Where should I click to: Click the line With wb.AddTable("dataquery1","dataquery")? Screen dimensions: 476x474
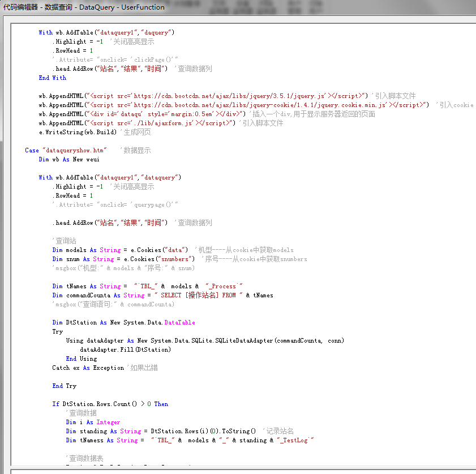(110, 178)
